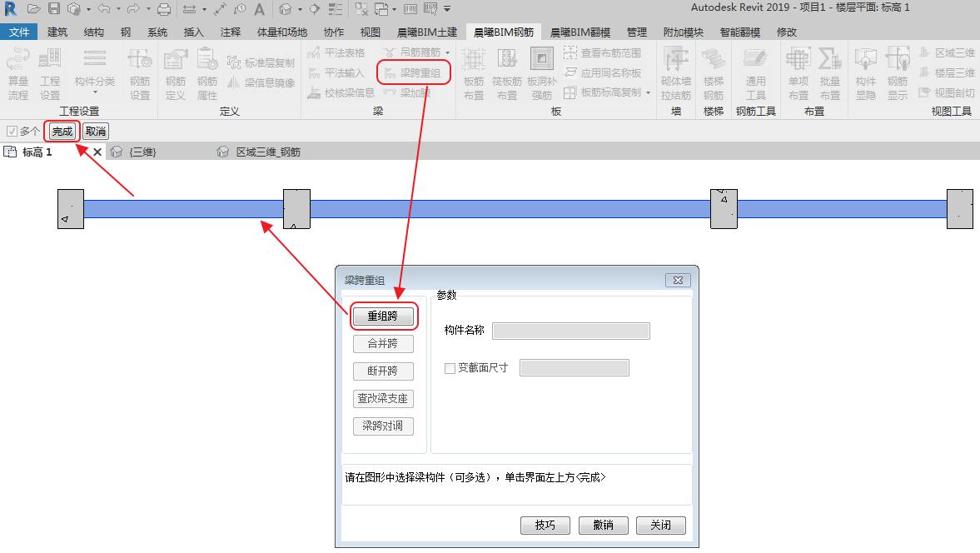Viewport: 980px width, 553px height.
Task: Open the default 3D view house icon
Action: [286, 9]
